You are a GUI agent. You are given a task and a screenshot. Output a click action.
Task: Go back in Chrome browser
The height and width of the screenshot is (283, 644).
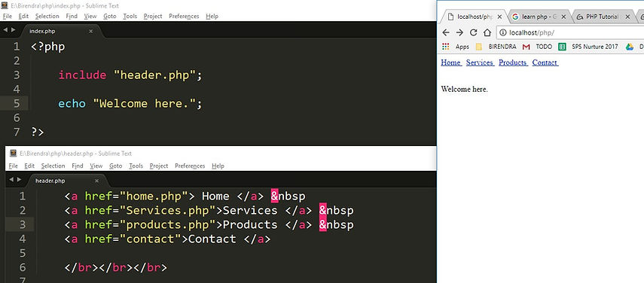[446, 33]
